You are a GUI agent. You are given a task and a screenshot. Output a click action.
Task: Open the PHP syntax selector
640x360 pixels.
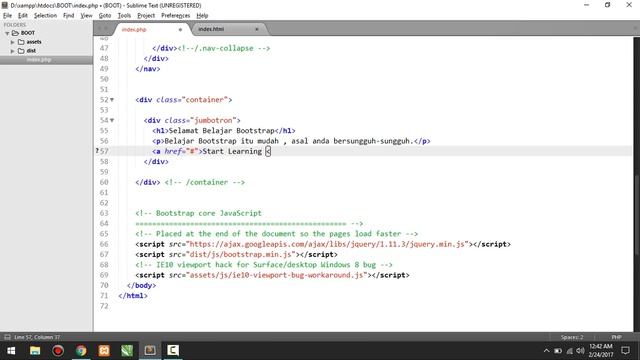[616, 337]
